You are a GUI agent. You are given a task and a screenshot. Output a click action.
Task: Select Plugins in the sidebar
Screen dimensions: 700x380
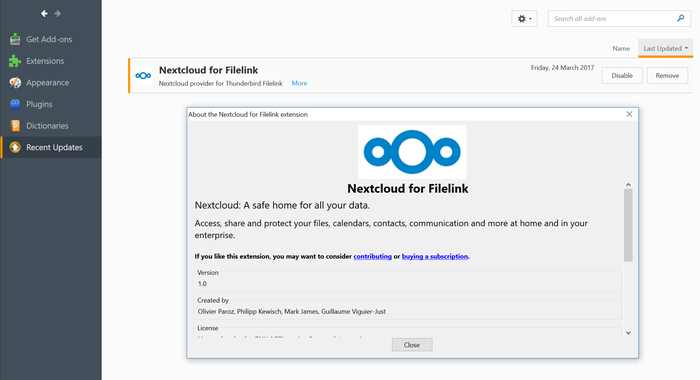click(51, 104)
